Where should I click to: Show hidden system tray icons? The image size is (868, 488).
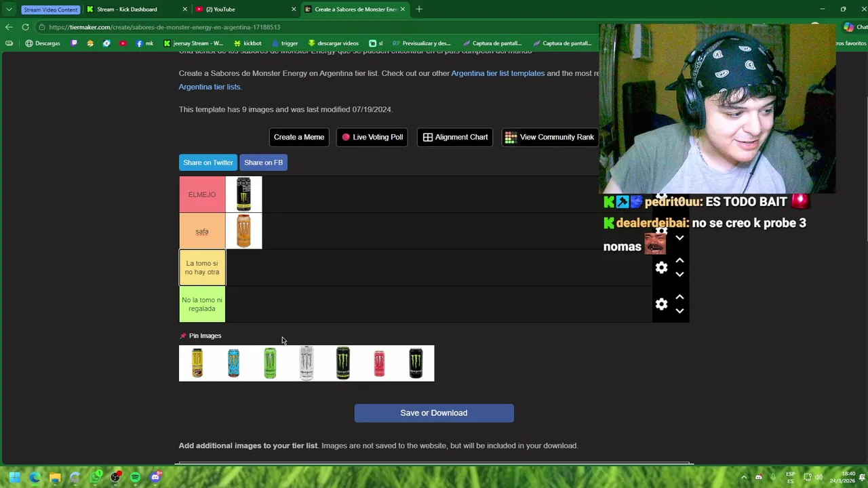click(x=744, y=477)
